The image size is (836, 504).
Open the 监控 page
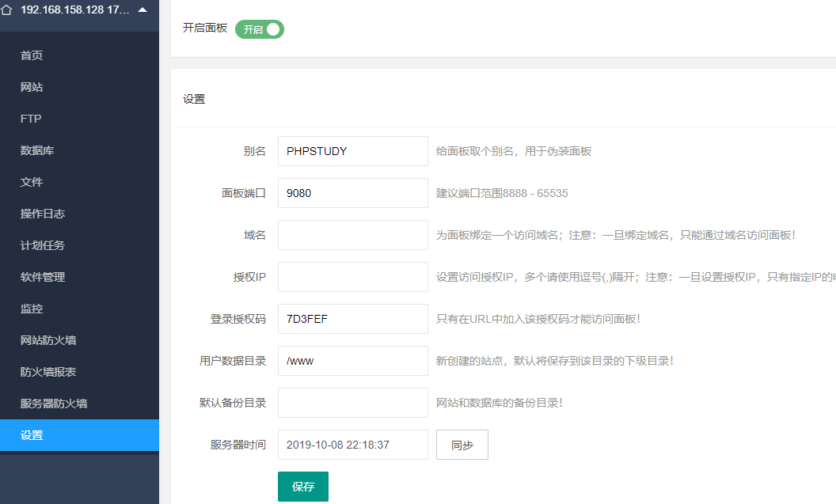pyautogui.click(x=32, y=309)
